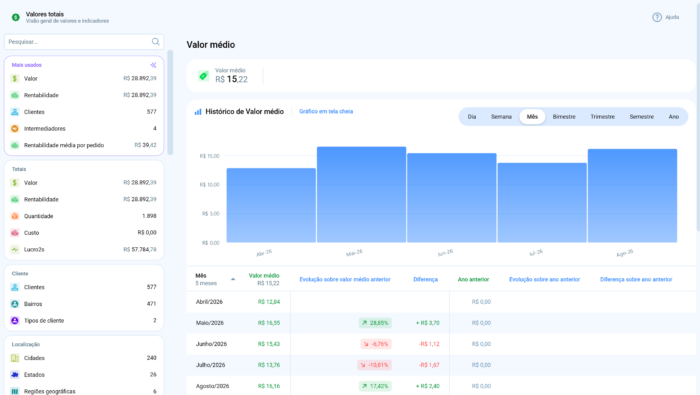Click the Intermediadores icon
The height and width of the screenshot is (395, 700).
(x=15, y=129)
